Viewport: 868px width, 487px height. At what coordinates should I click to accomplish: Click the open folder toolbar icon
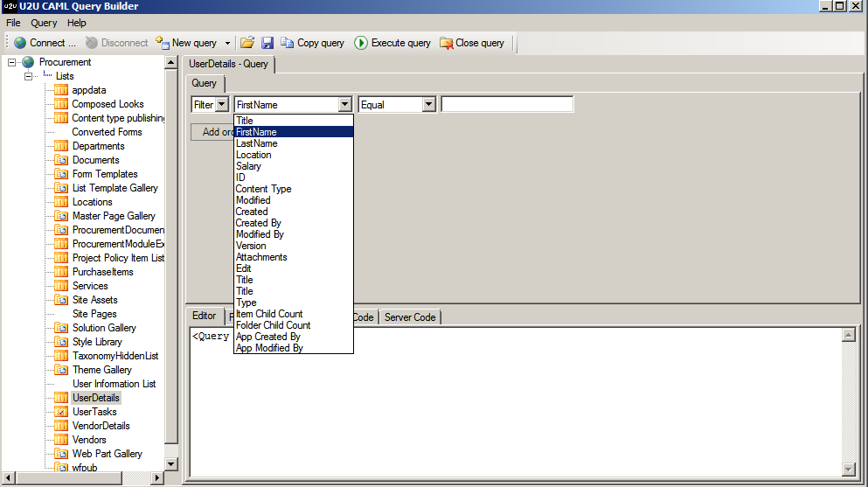247,43
